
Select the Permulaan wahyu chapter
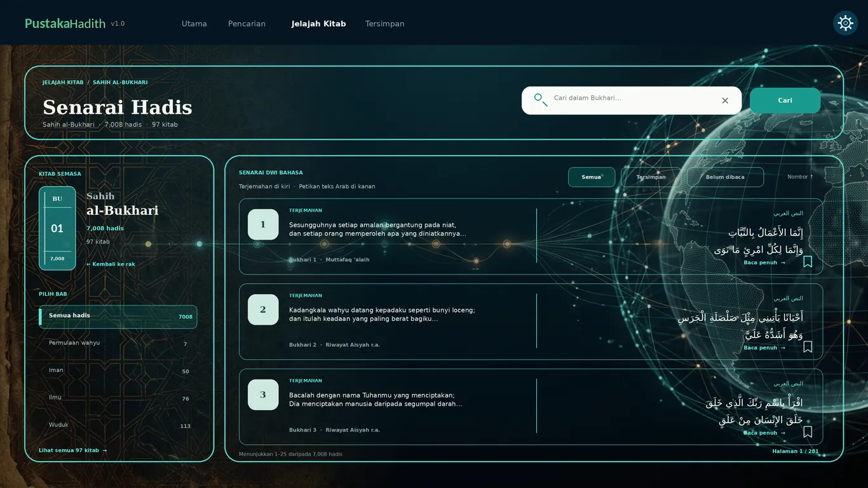(x=118, y=344)
